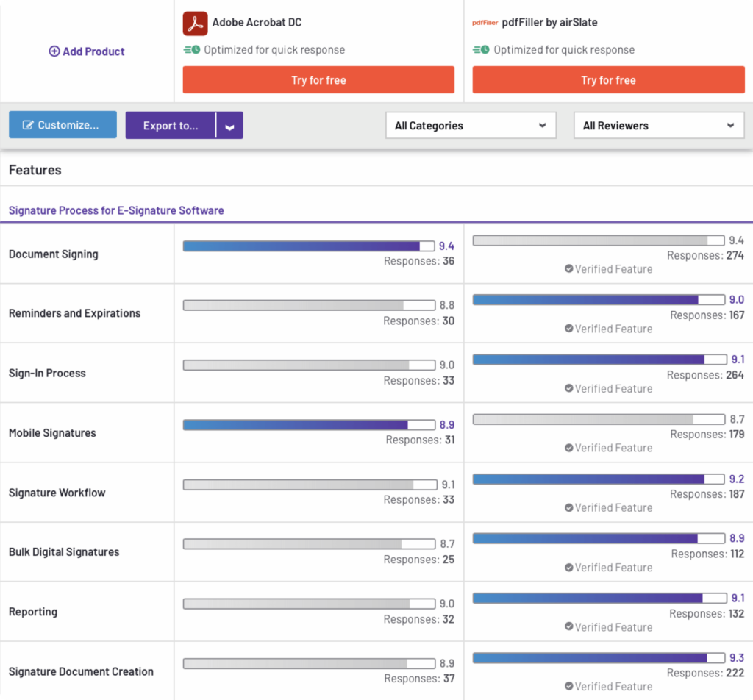Open the All Categories dropdown
The height and width of the screenshot is (700, 753).
coord(471,126)
